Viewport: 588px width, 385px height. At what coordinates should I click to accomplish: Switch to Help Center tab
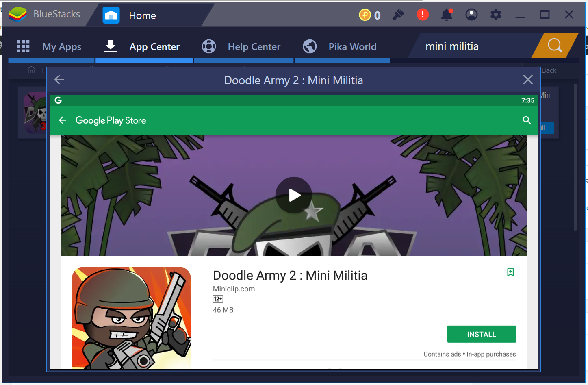click(254, 47)
